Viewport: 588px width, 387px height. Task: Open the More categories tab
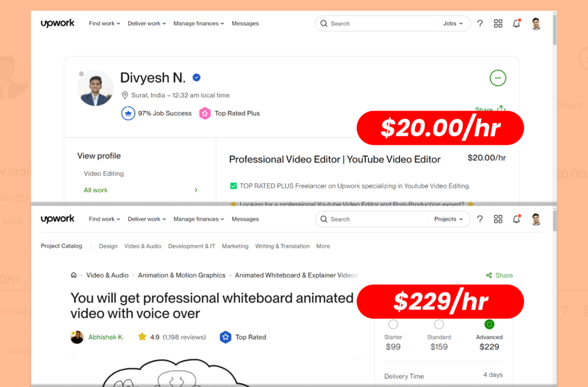(x=323, y=246)
